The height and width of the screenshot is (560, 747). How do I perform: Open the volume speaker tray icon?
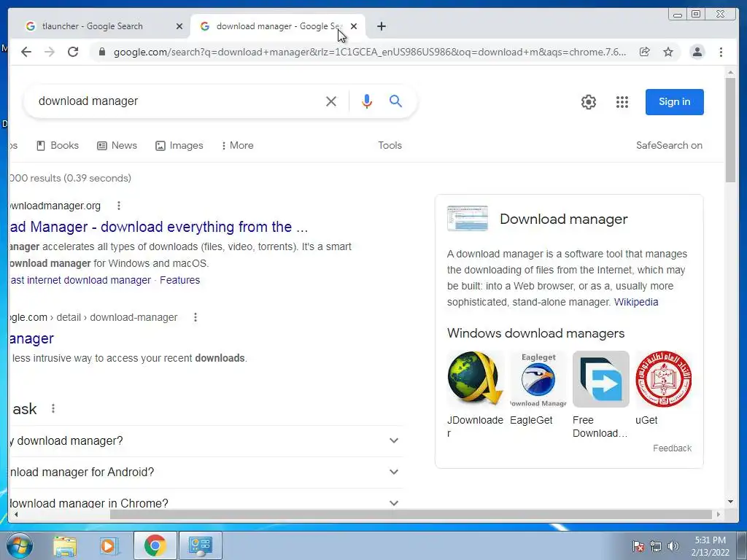click(673, 546)
